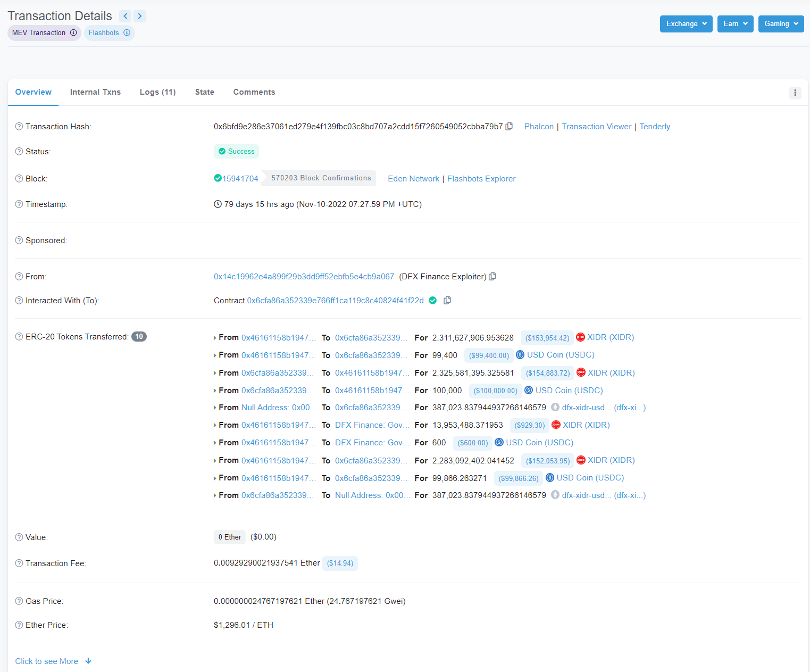This screenshot has width=810, height=672.
Task: Switch to the Comments tab
Action: (x=254, y=92)
